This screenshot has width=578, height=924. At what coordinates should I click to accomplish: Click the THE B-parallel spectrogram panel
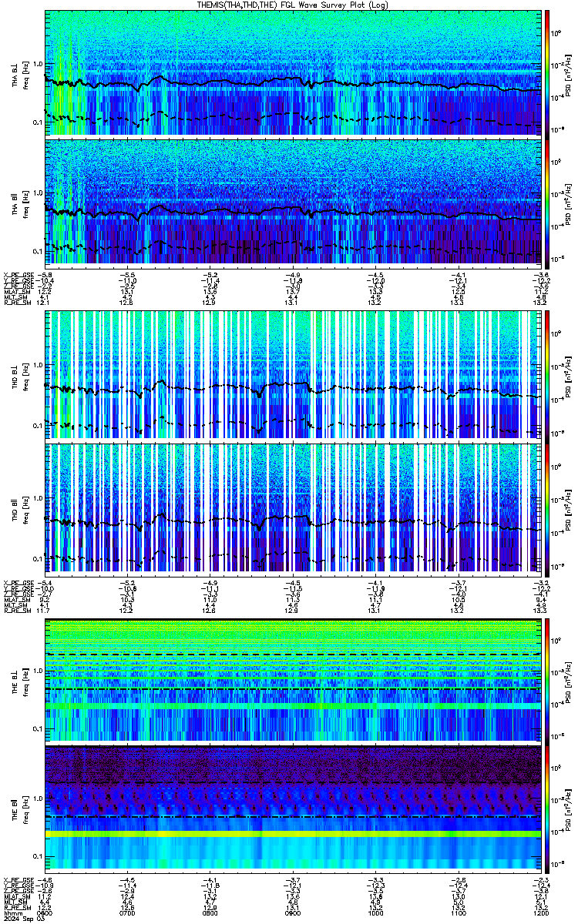[x=293, y=808]
